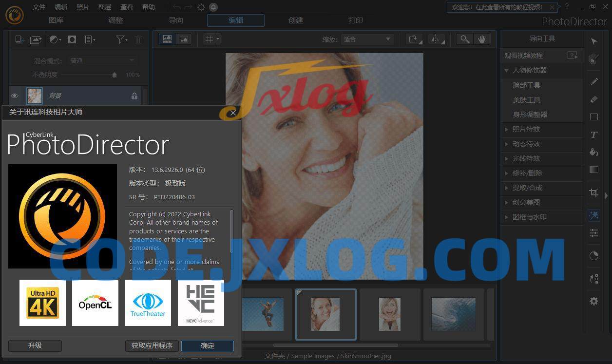The image size is (612, 364).
Task: Open the 文件 menu
Action: click(38, 7)
